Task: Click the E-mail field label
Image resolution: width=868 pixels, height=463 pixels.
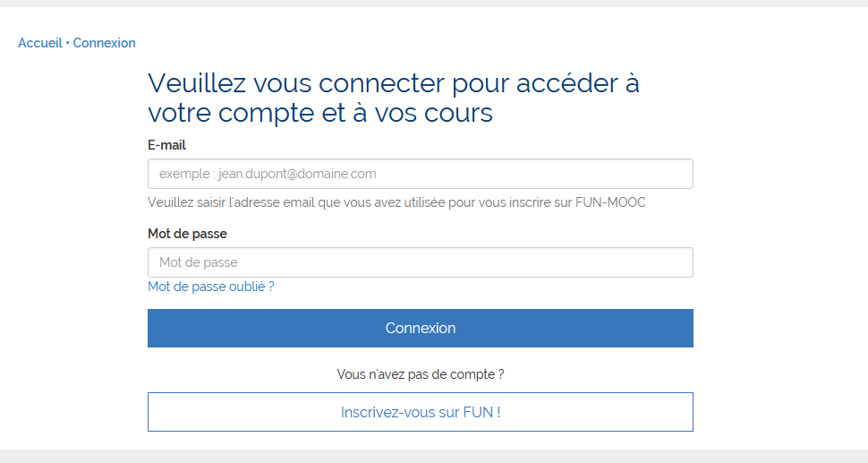Action: (x=166, y=145)
